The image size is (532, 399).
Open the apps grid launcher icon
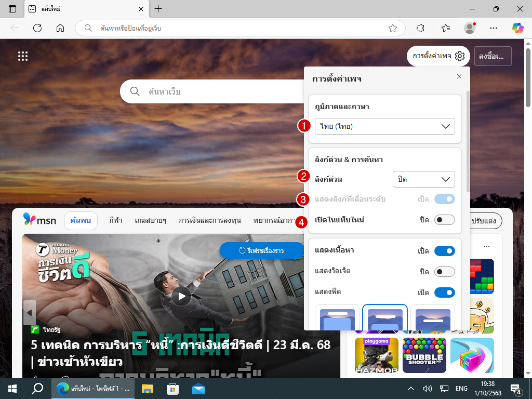coord(23,56)
